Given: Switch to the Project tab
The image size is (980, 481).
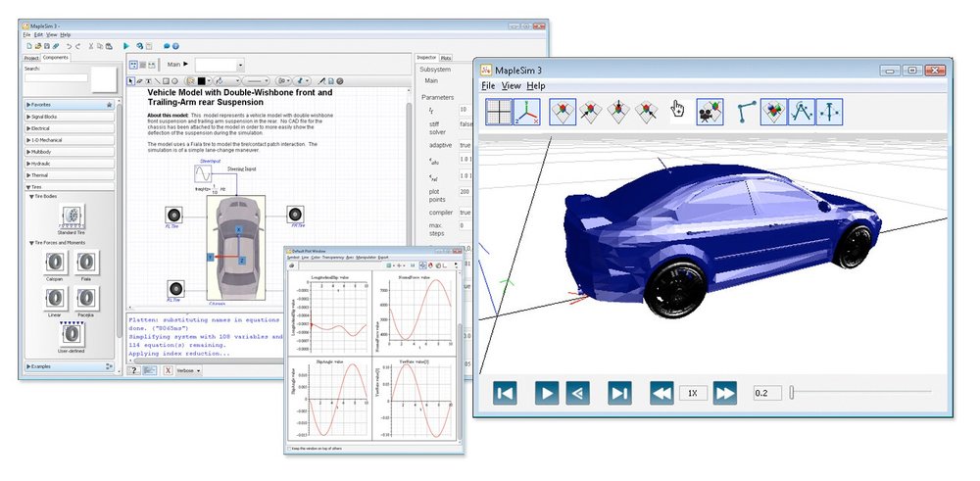Looking at the screenshot, I should [x=31, y=58].
